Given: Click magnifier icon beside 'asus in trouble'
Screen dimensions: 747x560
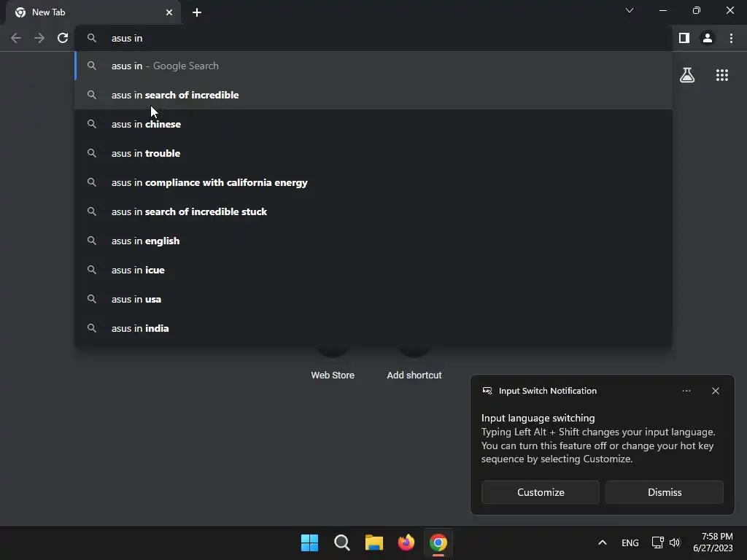Looking at the screenshot, I should point(92,153).
